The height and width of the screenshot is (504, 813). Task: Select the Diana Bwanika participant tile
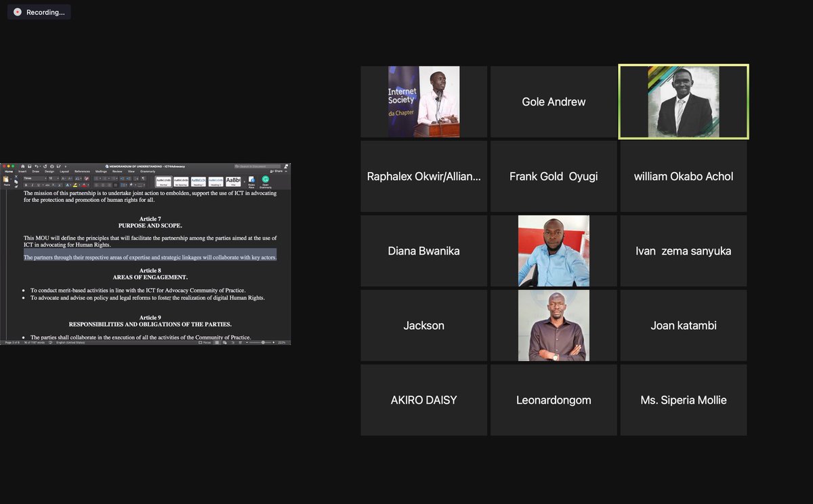click(424, 251)
